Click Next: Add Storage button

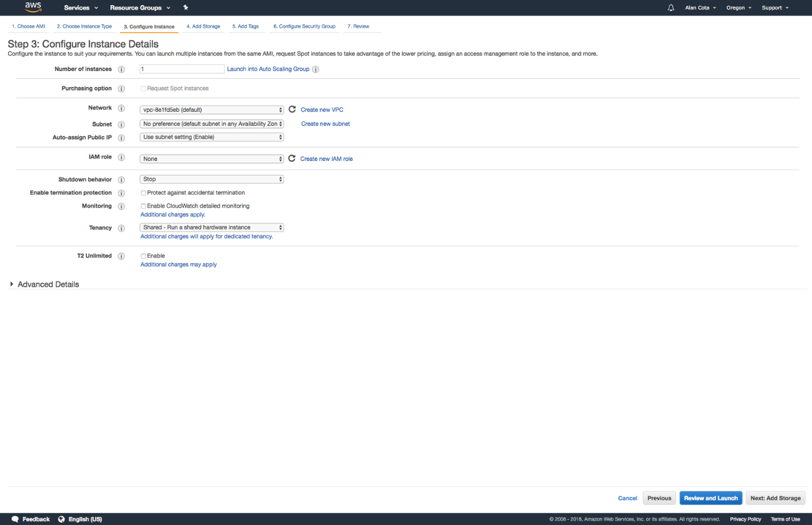(775, 498)
